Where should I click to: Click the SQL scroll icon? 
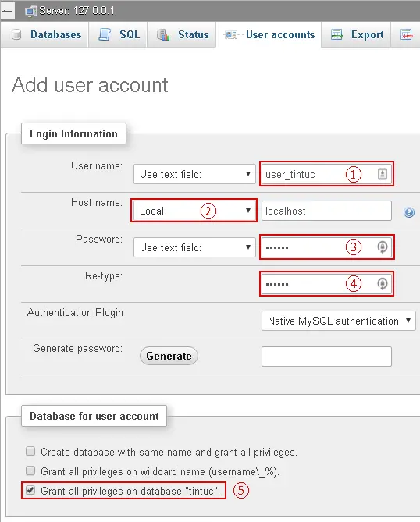[105, 34]
